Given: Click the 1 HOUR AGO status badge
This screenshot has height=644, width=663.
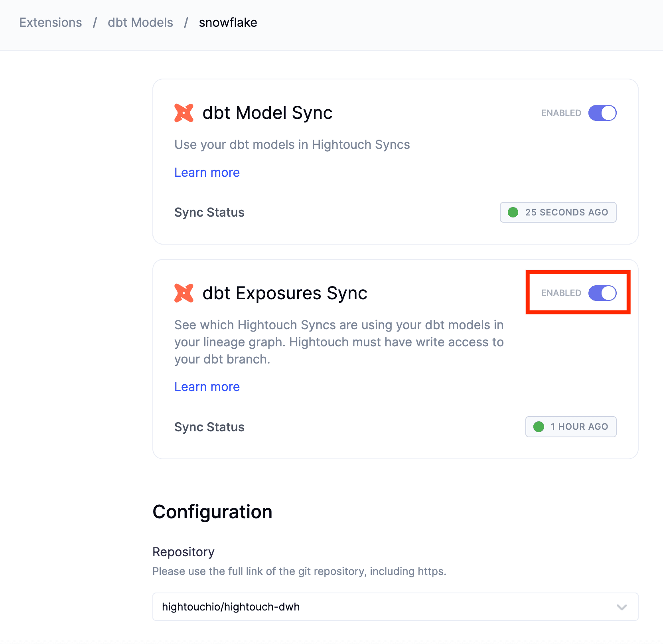Looking at the screenshot, I should (571, 427).
